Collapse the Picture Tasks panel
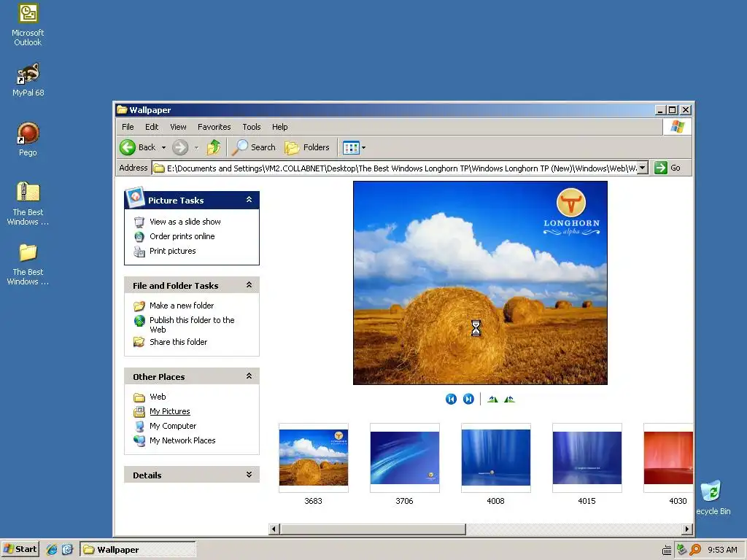747x560 pixels. 249,200
